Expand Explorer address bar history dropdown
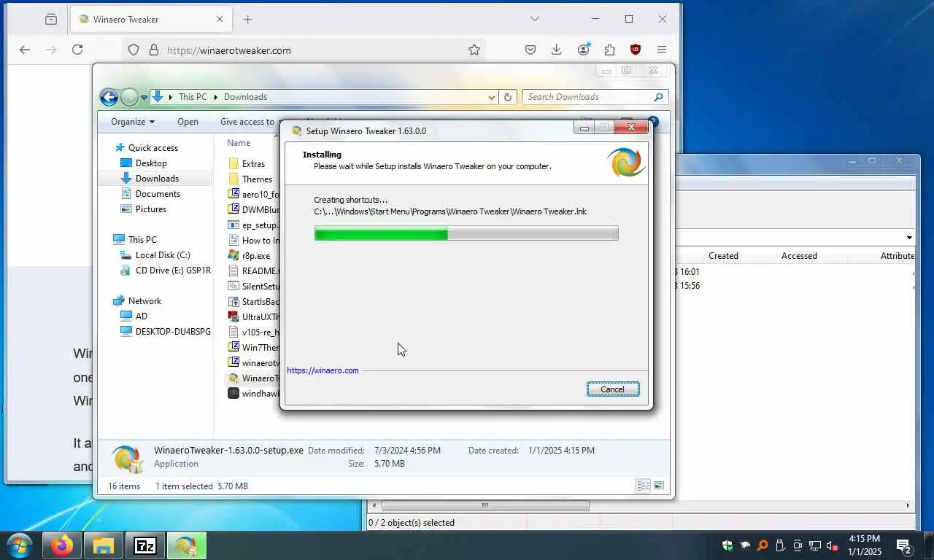934x560 pixels. coord(492,97)
